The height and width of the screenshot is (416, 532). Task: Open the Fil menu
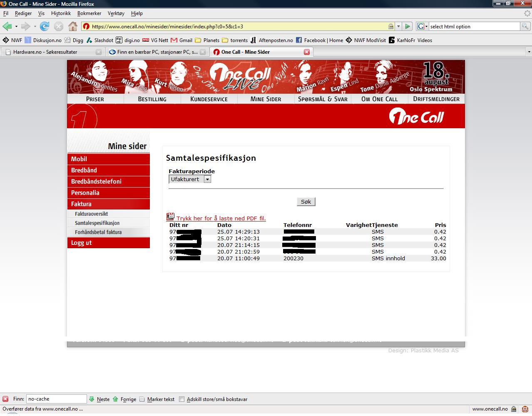[5, 13]
